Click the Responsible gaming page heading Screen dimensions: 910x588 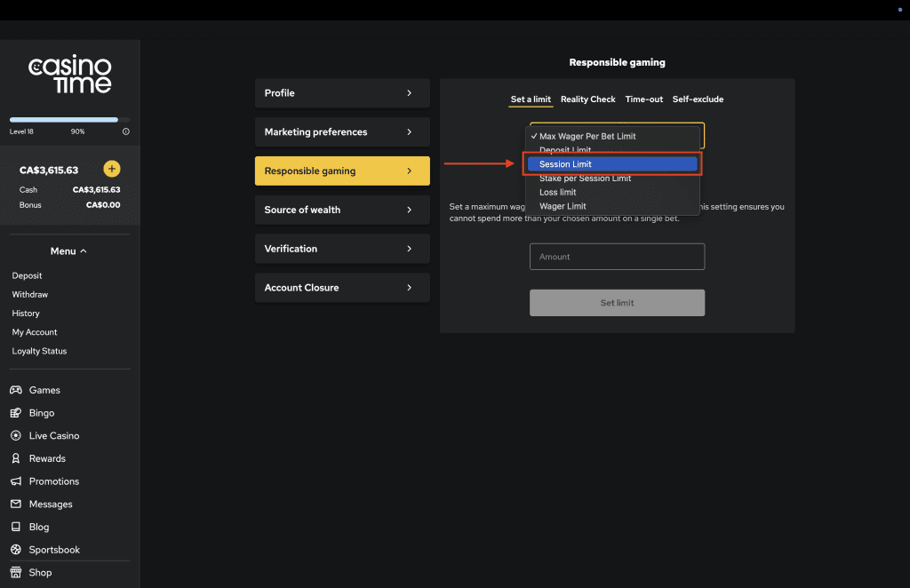tap(617, 62)
